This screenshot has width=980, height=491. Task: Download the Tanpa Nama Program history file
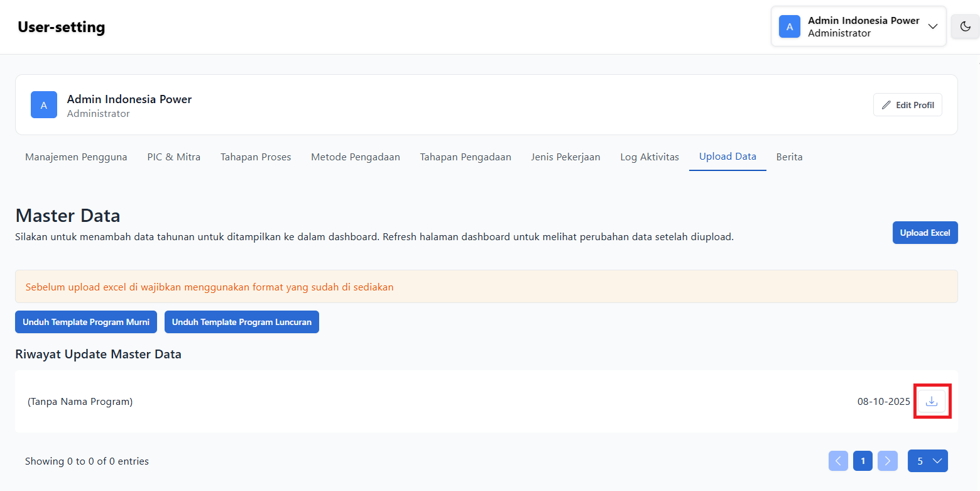[932, 401]
